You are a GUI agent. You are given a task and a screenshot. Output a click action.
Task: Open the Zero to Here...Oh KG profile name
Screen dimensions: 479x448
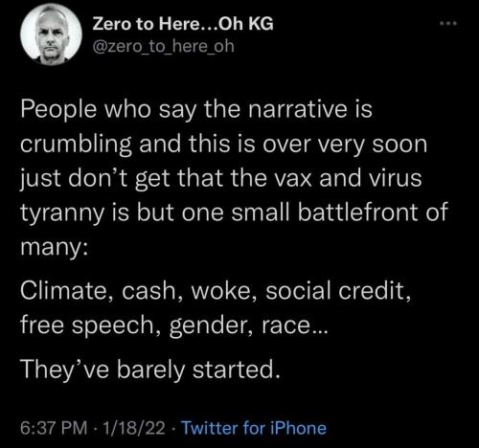[183, 24]
